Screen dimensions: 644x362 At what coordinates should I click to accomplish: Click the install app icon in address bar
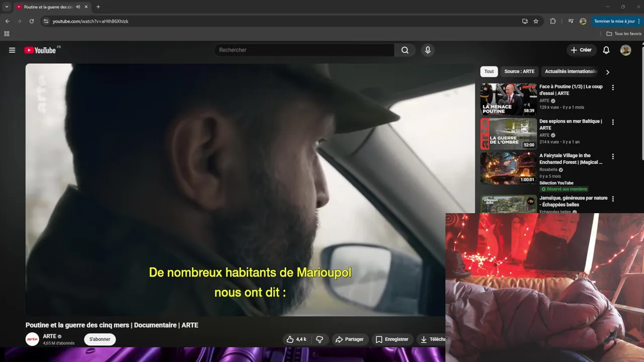525,21
